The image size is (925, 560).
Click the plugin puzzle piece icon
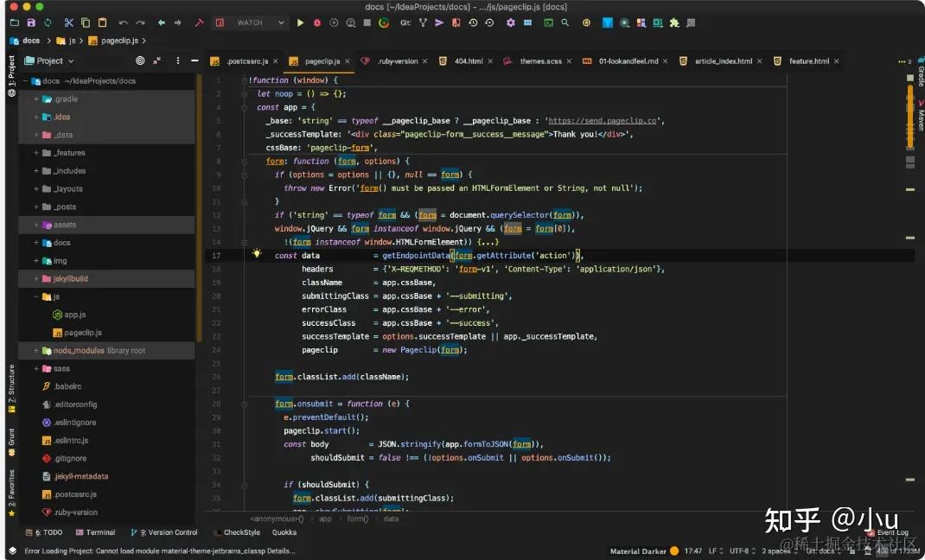(674, 23)
